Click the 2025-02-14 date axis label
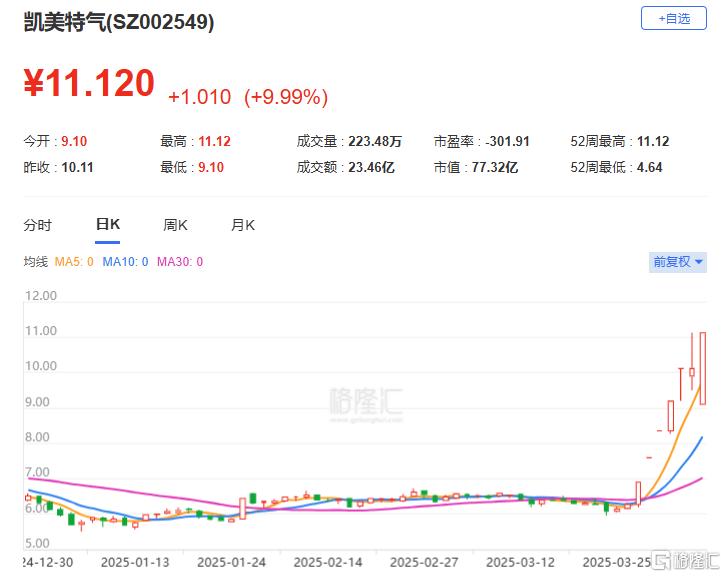This screenshot has width=726, height=577. (328, 563)
